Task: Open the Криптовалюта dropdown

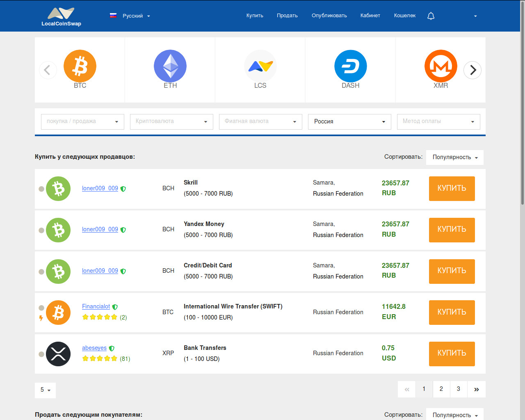Action: [x=171, y=121]
